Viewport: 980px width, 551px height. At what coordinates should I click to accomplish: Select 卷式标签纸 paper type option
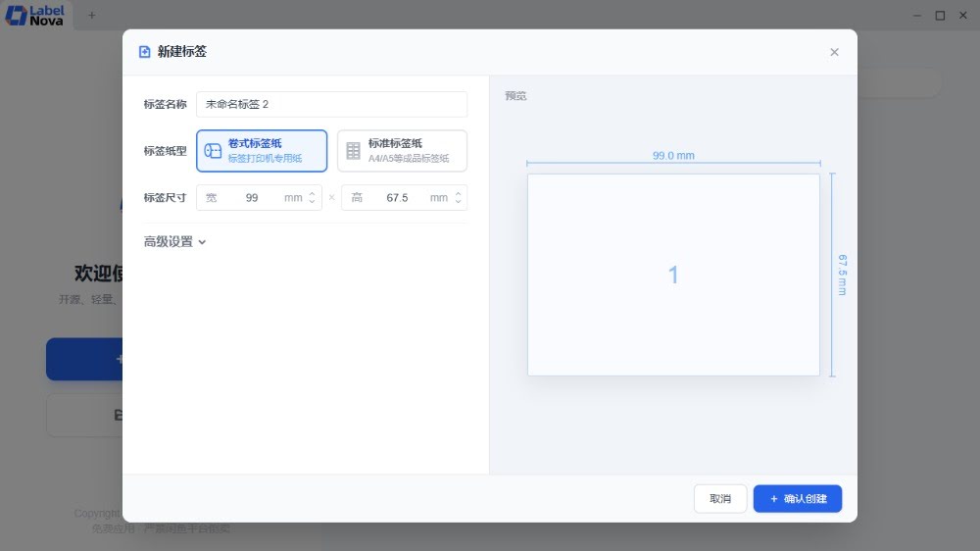tap(262, 151)
